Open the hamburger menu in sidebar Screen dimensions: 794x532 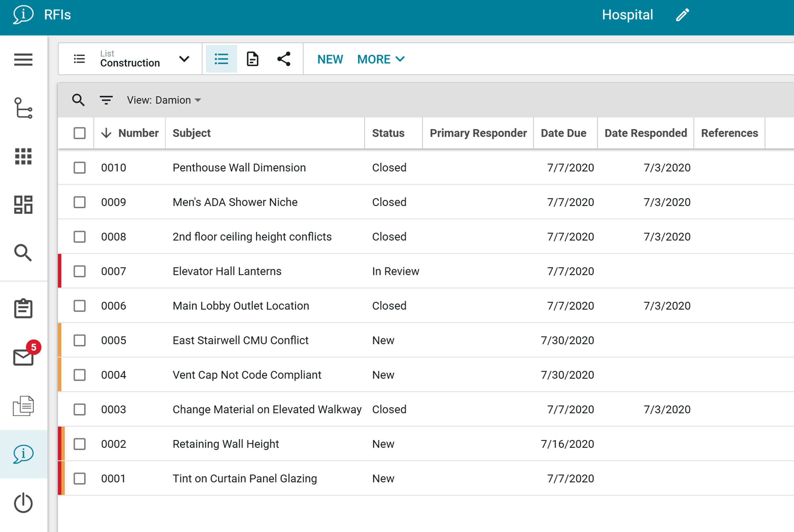(23, 59)
